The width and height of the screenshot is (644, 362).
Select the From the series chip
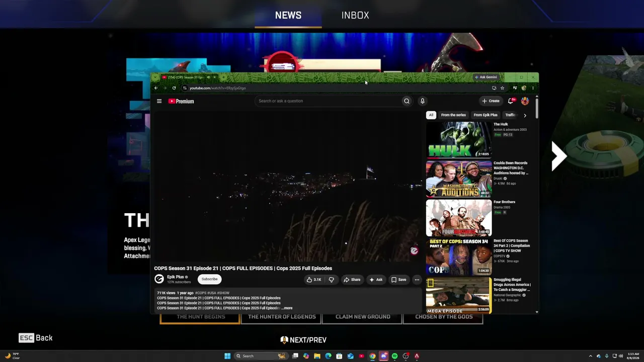(x=453, y=115)
